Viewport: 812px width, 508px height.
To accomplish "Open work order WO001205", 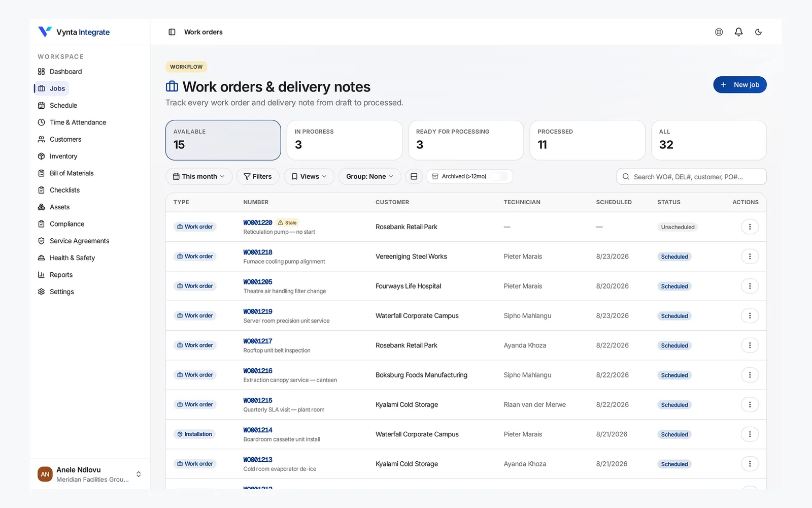I will [257, 282].
